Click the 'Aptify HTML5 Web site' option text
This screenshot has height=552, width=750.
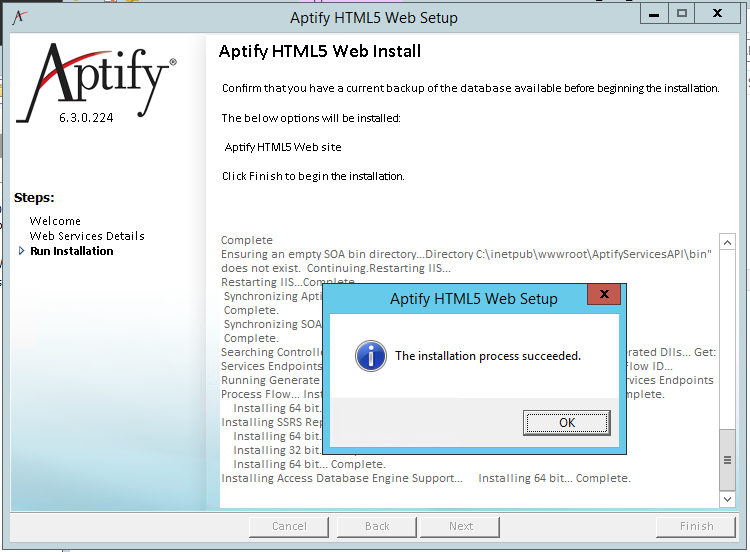tap(283, 147)
